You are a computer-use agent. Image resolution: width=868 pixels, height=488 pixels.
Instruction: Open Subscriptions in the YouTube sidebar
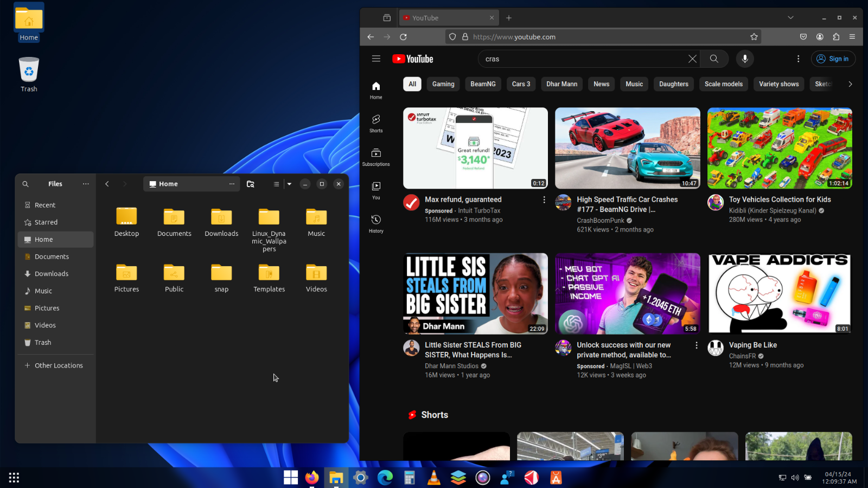pyautogui.click(x=376, y=157)
